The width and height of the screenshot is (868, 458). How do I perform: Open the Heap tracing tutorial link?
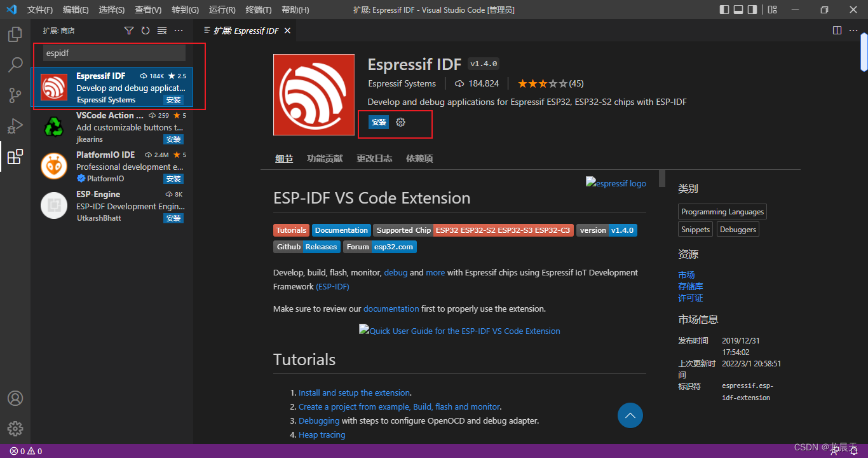click(x=322, y=434)
